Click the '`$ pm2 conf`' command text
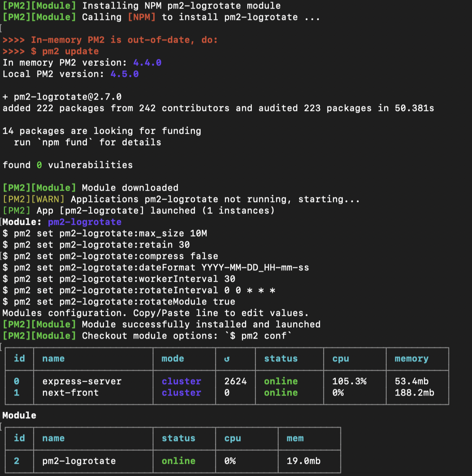472x476 pixels. (x=258, y=336)
